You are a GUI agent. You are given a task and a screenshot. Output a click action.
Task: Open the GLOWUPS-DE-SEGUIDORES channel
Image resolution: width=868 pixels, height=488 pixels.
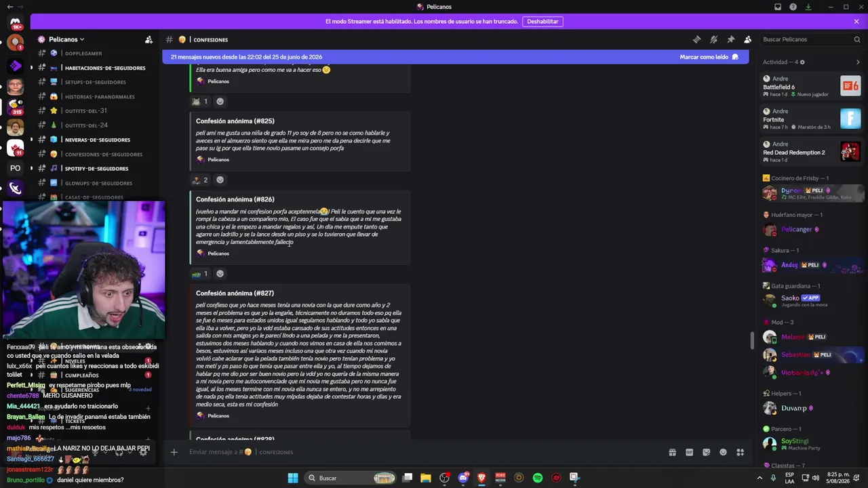pyautogui.click(x=97, y=183)
